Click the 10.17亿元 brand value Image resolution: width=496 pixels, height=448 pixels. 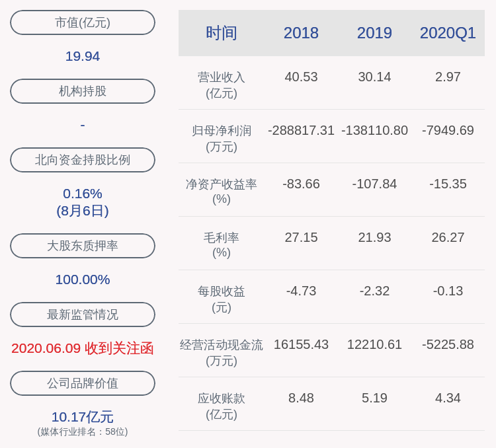click(x=83, y=417)
